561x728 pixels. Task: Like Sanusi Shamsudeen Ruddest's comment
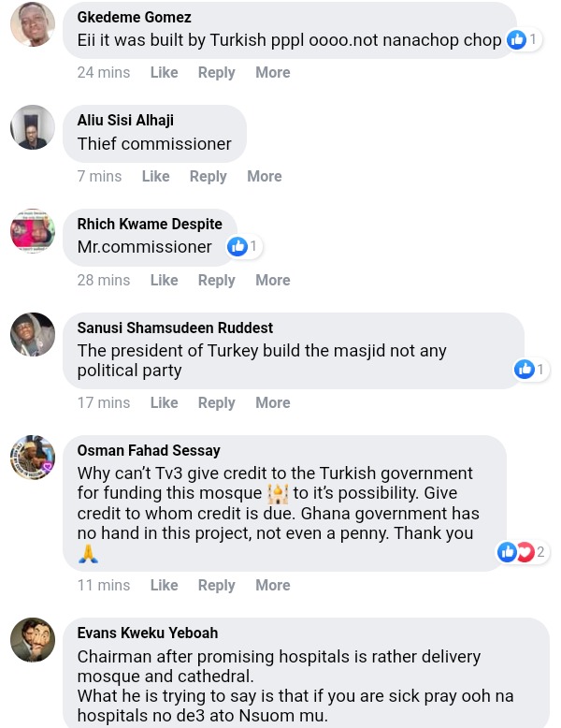[x=165, y=403]
